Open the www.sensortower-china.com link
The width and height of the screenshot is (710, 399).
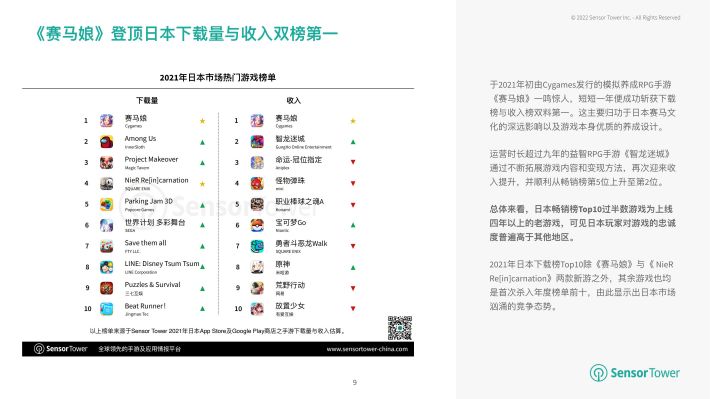click(367, 349)
